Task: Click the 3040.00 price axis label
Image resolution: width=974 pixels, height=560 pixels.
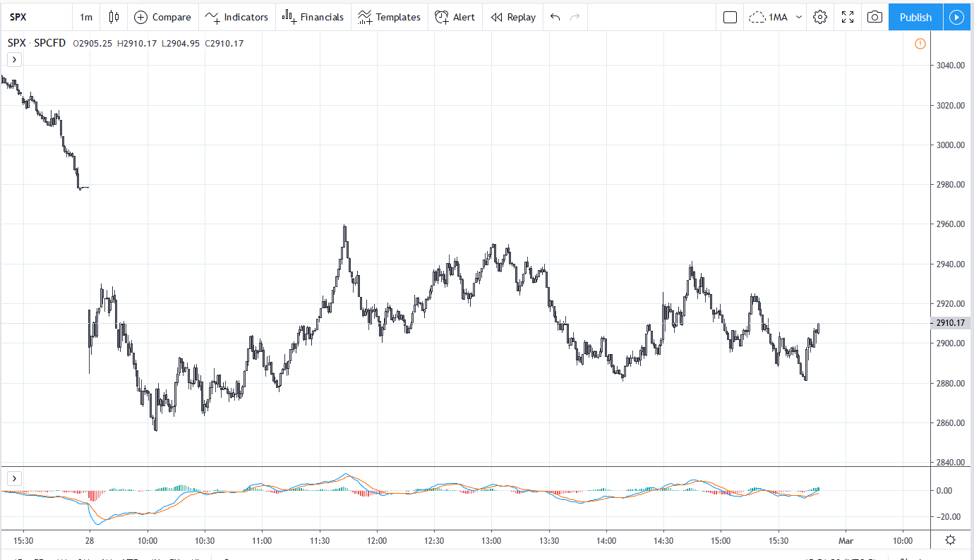Action: tap(951, 66)
